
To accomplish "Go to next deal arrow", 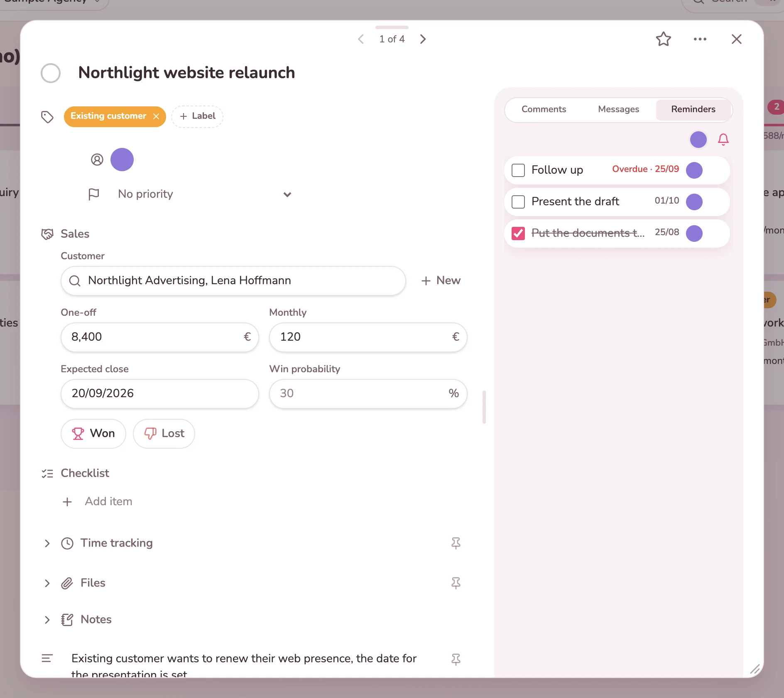I will click(x=423, y=39).
